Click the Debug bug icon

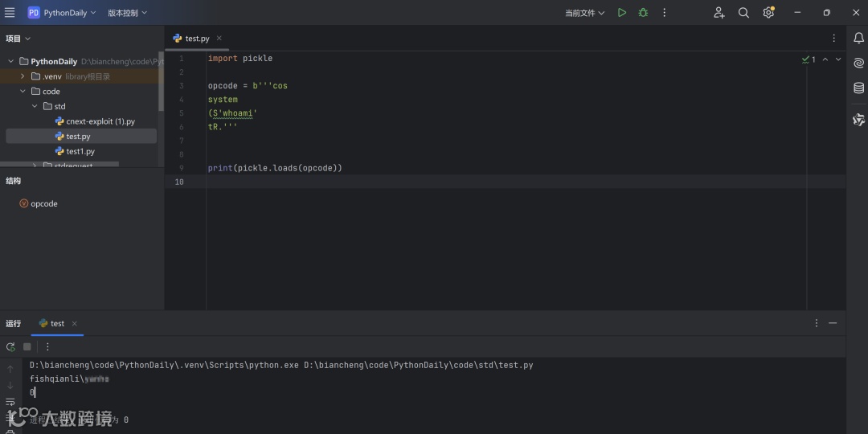(643, 13)
